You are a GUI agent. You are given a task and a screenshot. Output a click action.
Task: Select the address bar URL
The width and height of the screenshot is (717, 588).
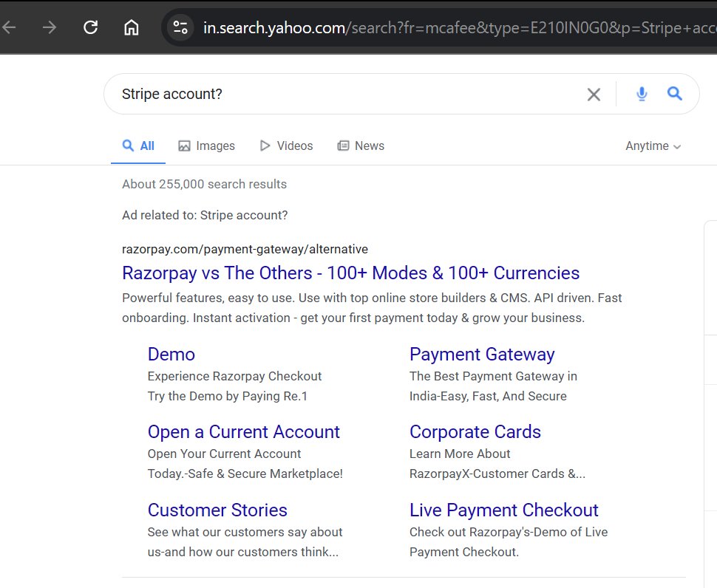[x=460, y=27]
